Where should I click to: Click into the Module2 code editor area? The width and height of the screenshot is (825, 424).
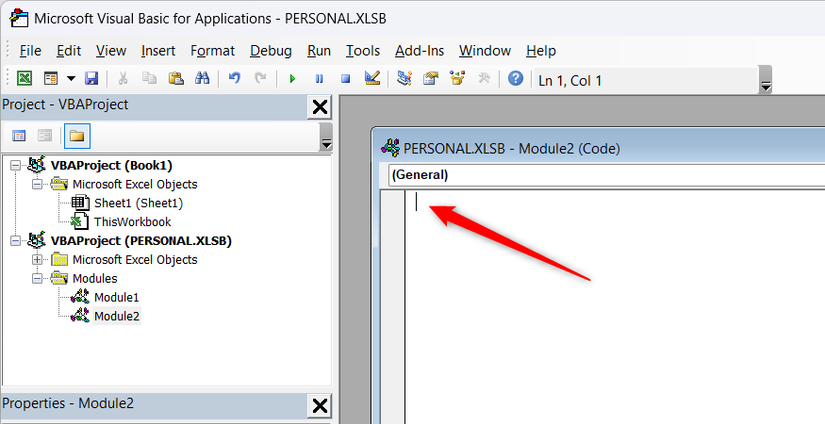tap(615, 306)
